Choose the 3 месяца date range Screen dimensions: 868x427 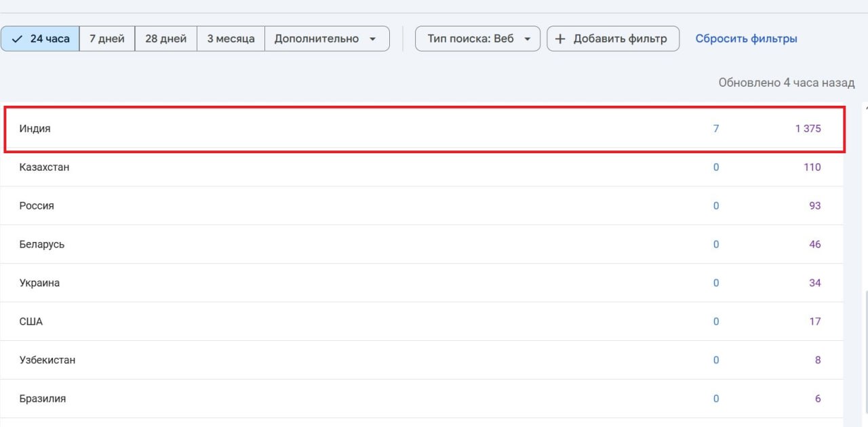pos(231,39)
